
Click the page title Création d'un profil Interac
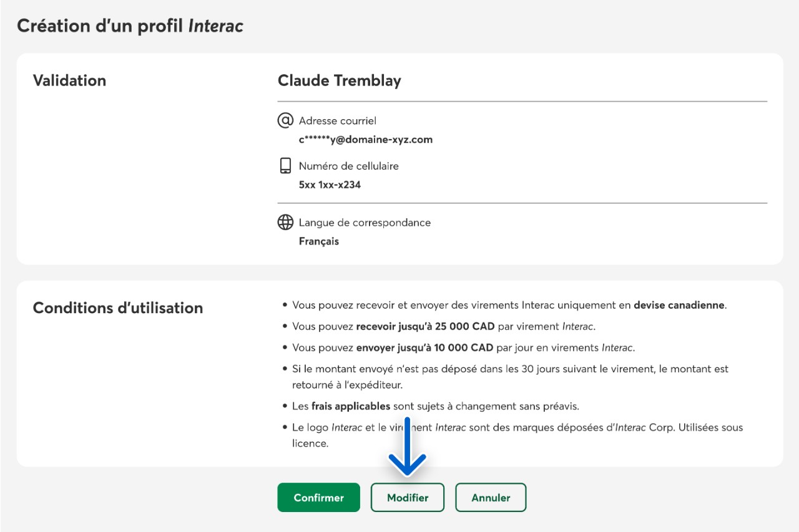click(130, 26)
